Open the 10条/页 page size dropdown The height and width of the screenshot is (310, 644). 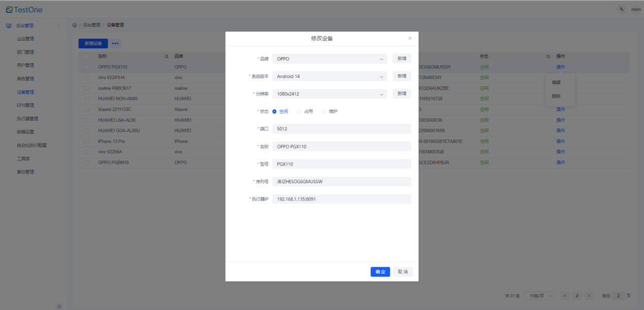click(539, 296)
